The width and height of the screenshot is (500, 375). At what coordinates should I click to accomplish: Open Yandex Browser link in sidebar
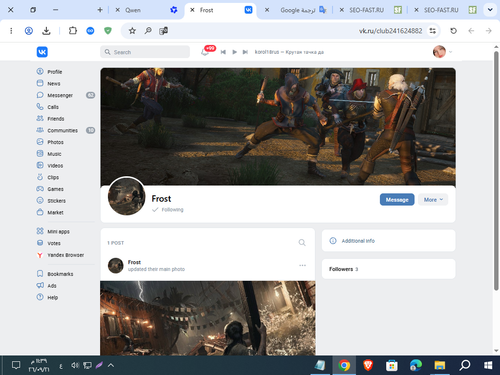pos(65,255)
